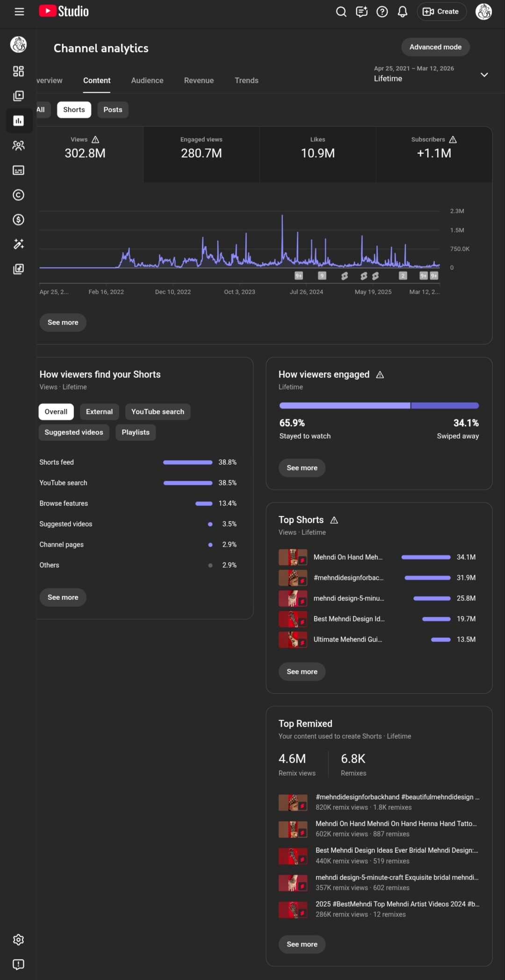Click the notifications bell icon
Screen dimensions: 505x980
[402, 12]
